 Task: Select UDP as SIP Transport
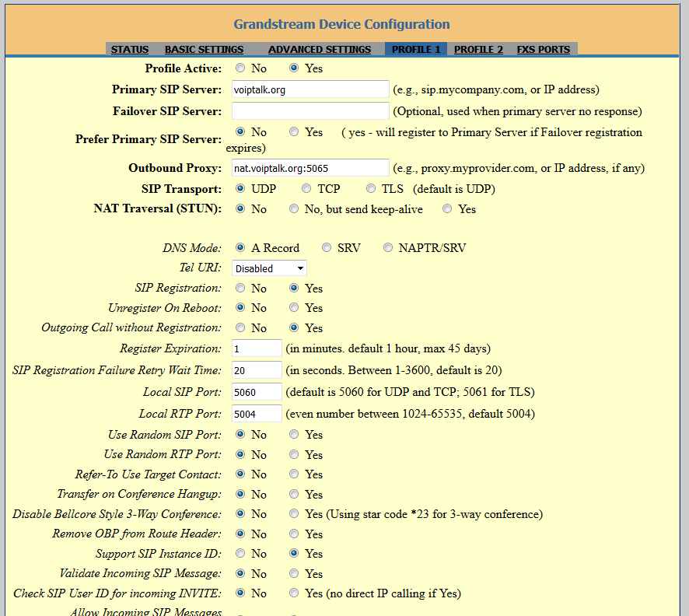pos(240,188)
